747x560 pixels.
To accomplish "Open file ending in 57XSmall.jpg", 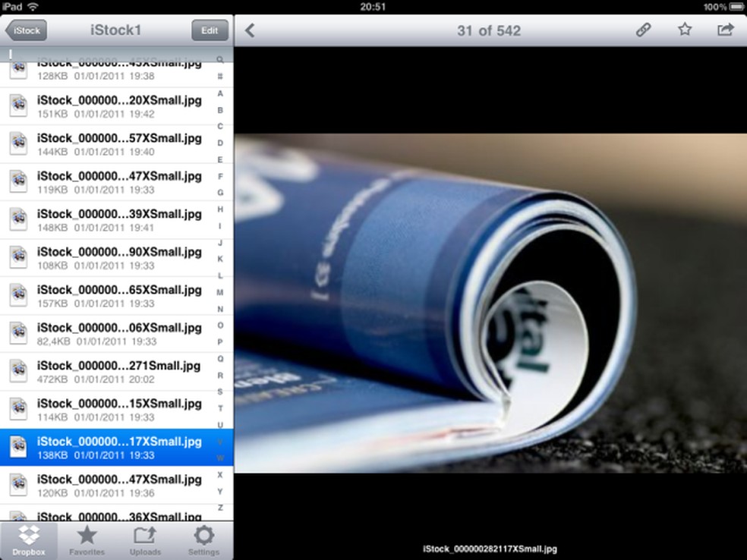I will [117, 144].
